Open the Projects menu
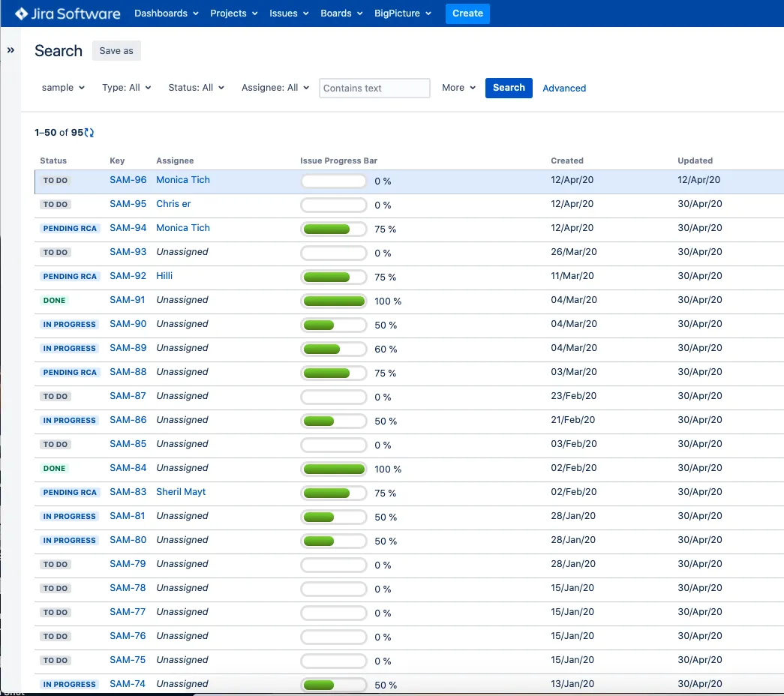 (233, 13)
